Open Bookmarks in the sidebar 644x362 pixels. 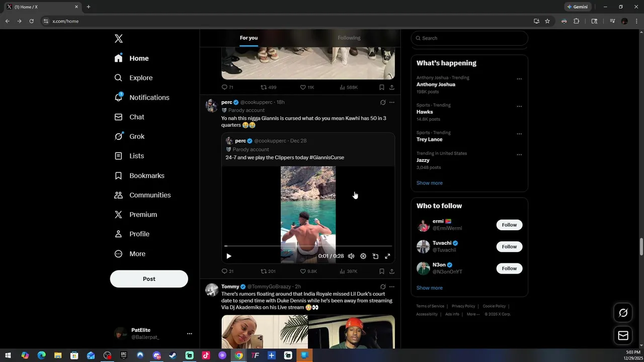click(140, 175)
